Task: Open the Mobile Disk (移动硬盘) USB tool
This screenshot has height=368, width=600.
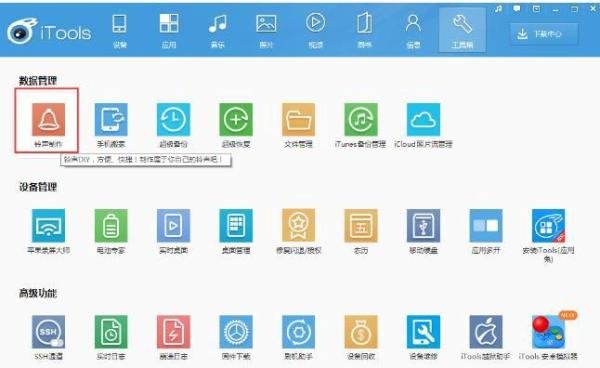Action: tap(423, 226)
